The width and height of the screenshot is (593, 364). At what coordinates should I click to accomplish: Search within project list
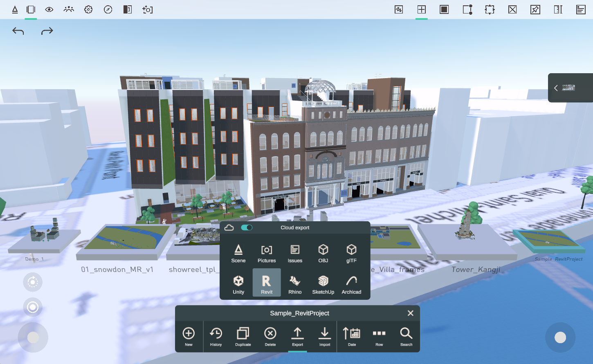click(406, 336)
